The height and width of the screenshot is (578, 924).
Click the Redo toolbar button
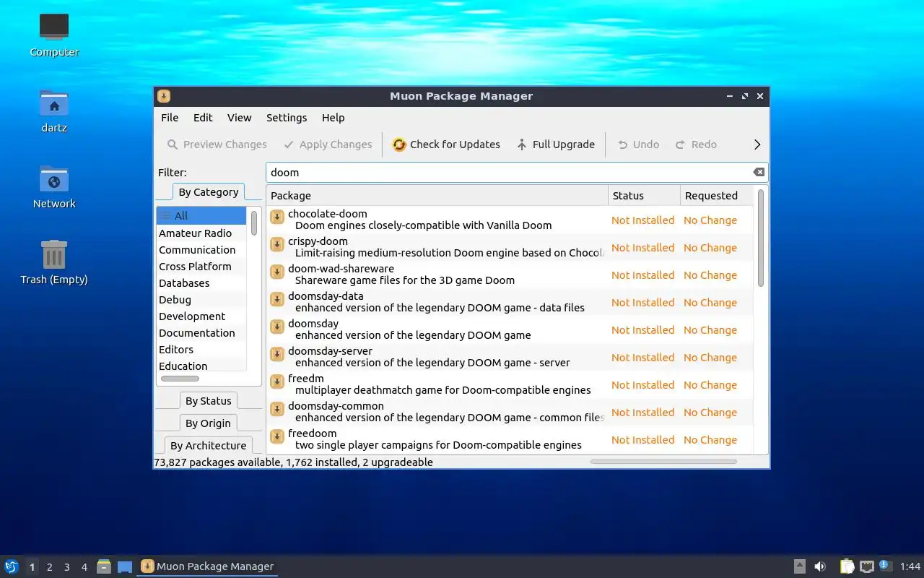tap(696, 144)
